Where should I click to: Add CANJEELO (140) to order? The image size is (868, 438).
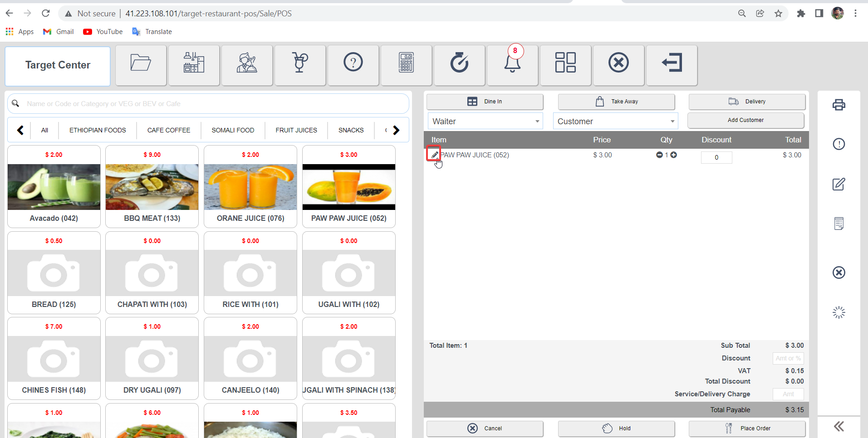coord(250,358)
